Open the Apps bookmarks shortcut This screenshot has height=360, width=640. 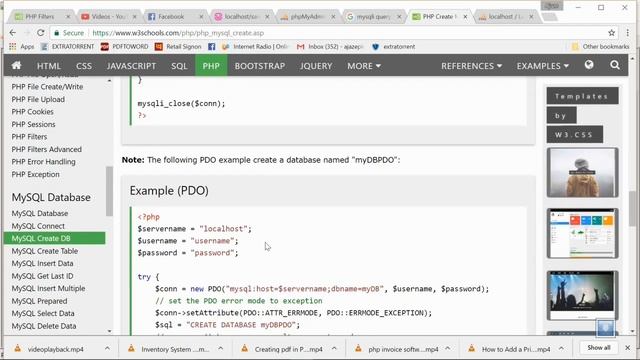(22, 47)
